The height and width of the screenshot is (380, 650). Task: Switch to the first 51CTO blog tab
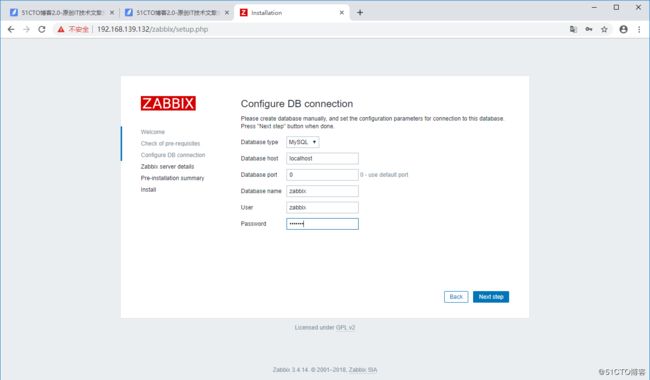(61, 12)
